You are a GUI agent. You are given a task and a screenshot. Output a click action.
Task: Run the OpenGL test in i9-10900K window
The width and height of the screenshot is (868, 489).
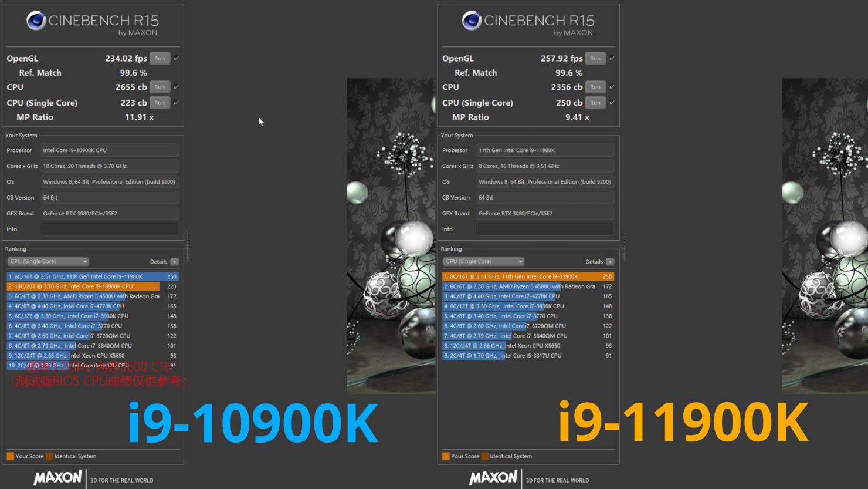[160, 58]
